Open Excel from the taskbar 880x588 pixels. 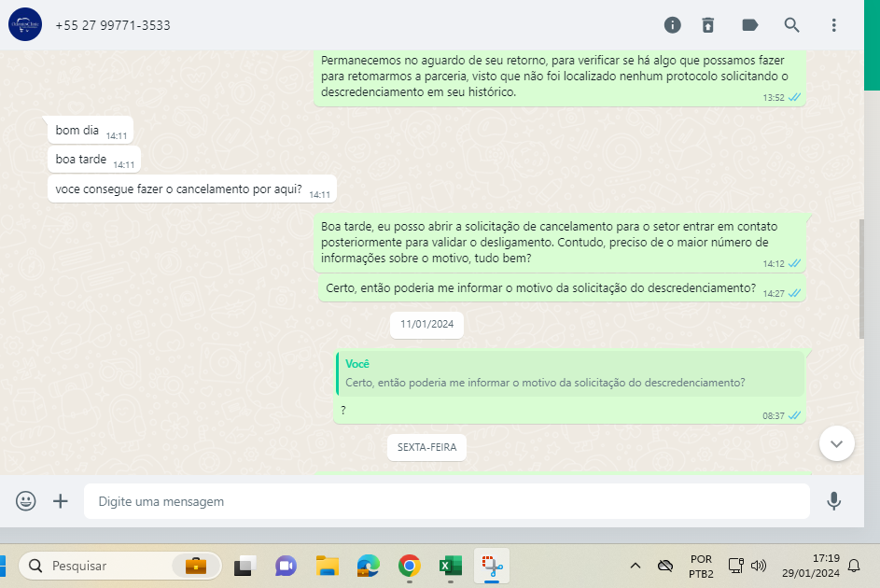point(450,566)
